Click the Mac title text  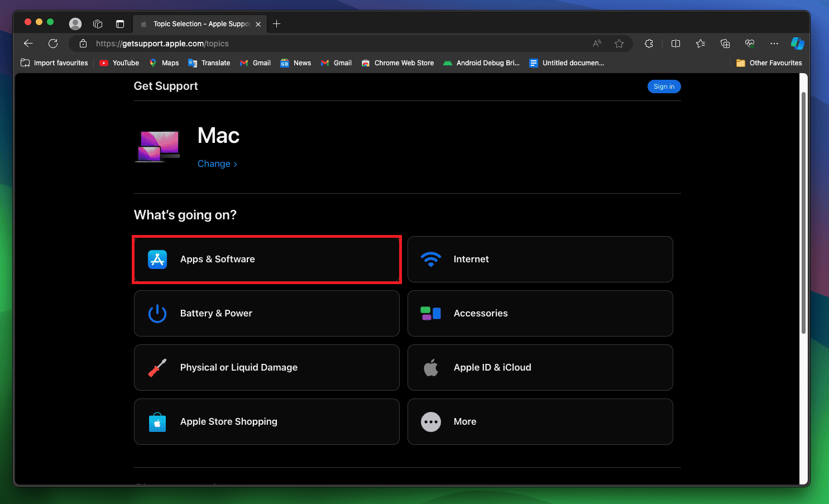pyautogui.click(x=218, y=136)
